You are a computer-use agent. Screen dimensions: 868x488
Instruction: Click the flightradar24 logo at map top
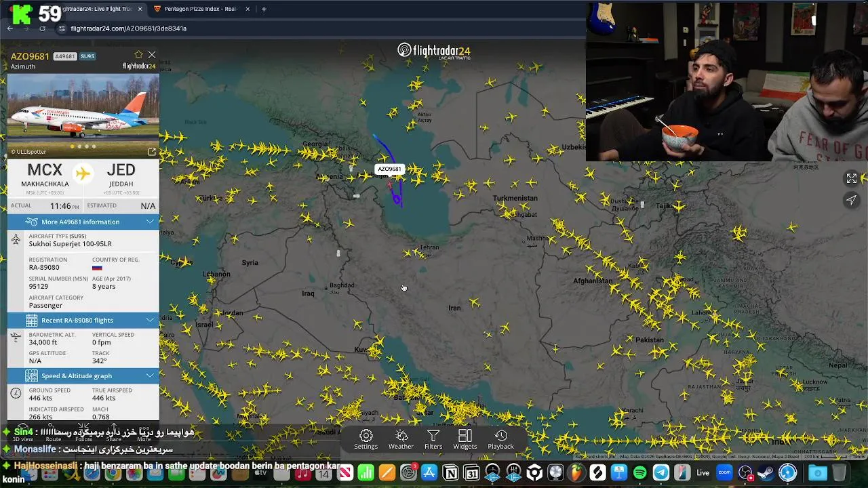[434, 51]
